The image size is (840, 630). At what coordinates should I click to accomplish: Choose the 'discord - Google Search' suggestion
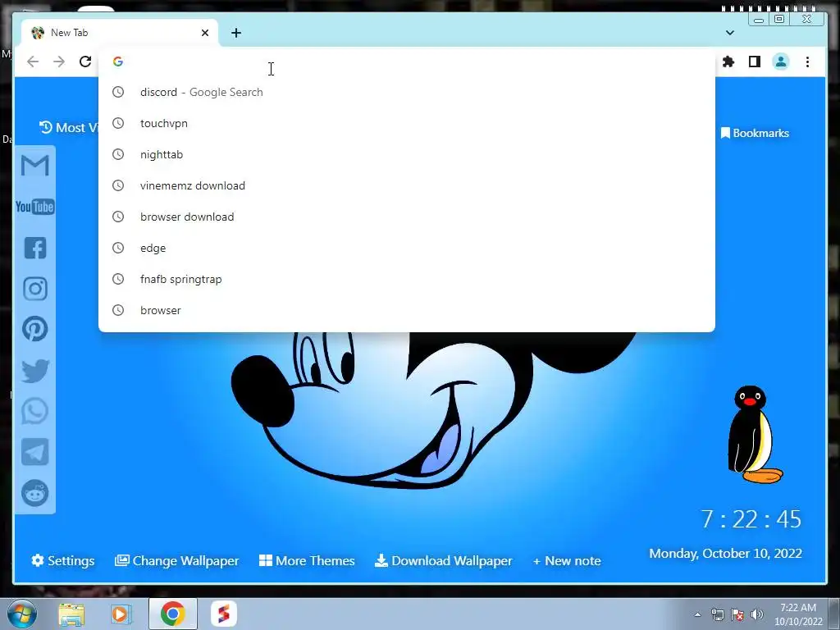pos(407,92)
